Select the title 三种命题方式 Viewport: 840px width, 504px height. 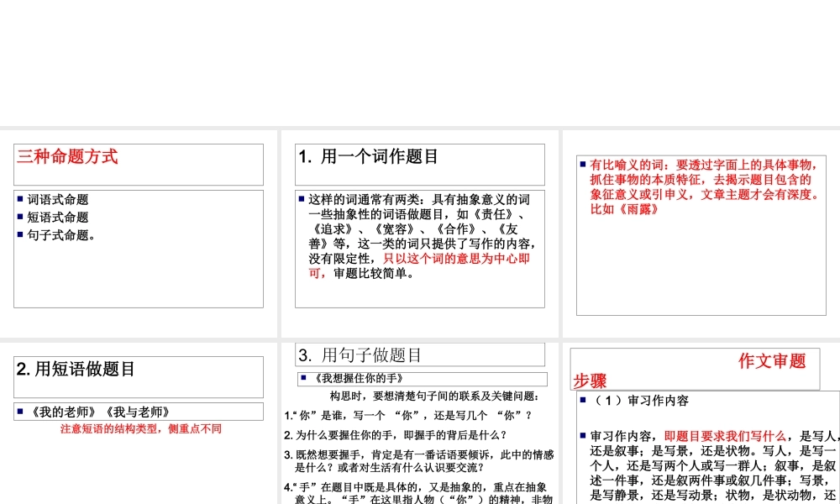(69, 155)
